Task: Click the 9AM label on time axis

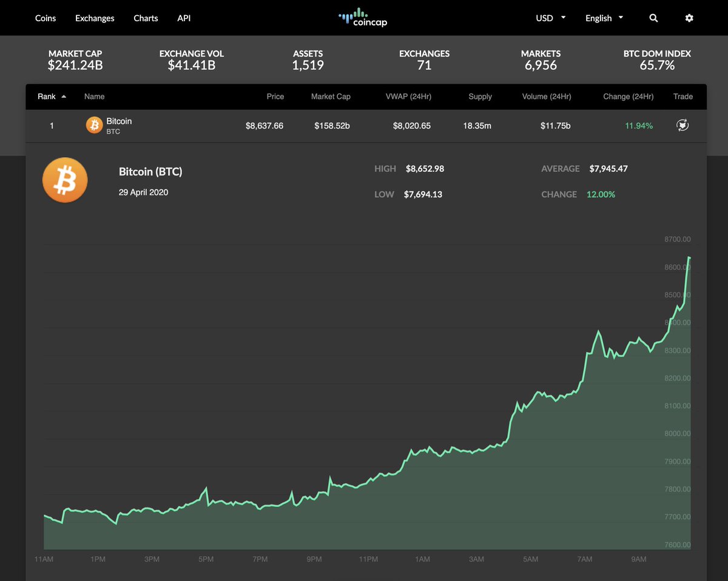Action: pos(638,559)
